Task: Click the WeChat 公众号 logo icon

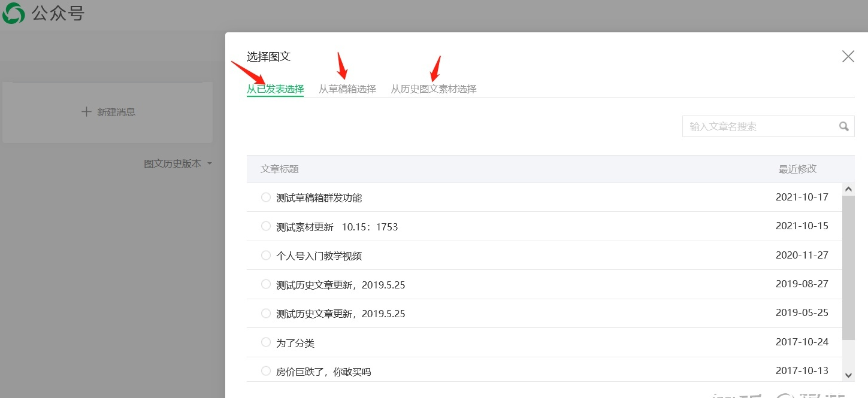Action: click(x=13, y=13)
